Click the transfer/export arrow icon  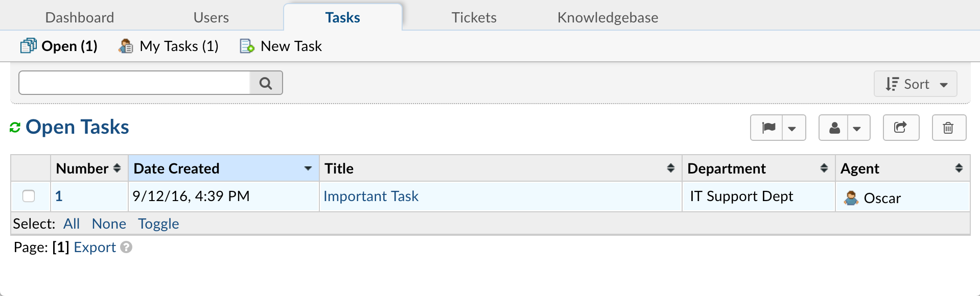click(901, 128)
